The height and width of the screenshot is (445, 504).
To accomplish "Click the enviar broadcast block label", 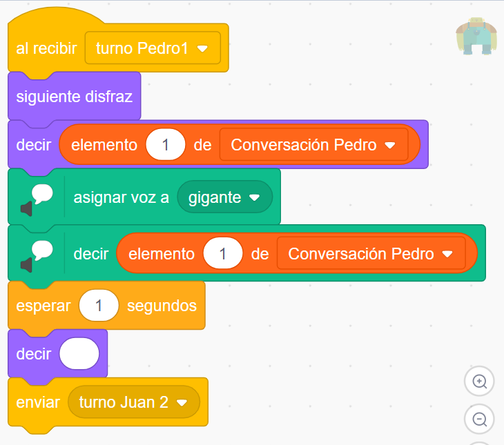I will [38, 402].
